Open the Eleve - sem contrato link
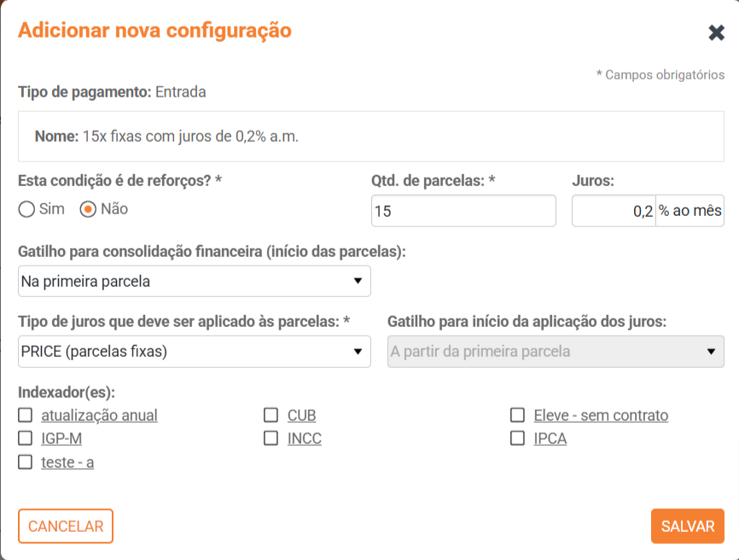Screen dimensions: 739x560 601,416
